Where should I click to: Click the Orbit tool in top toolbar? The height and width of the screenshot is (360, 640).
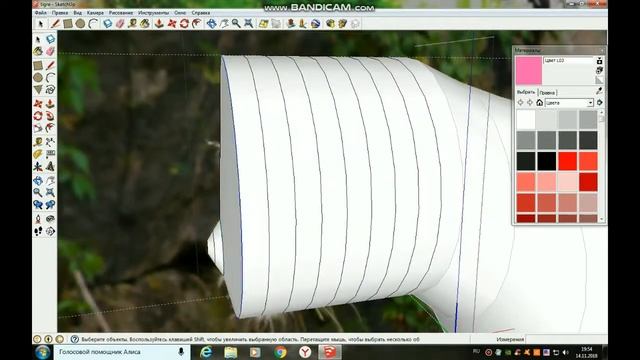pyautogui.click(x=211, y=24)
